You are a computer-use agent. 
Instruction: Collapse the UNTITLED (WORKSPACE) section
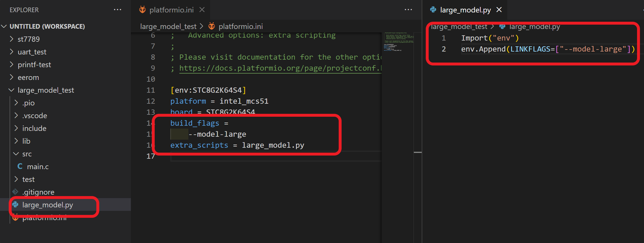(47, 26)
